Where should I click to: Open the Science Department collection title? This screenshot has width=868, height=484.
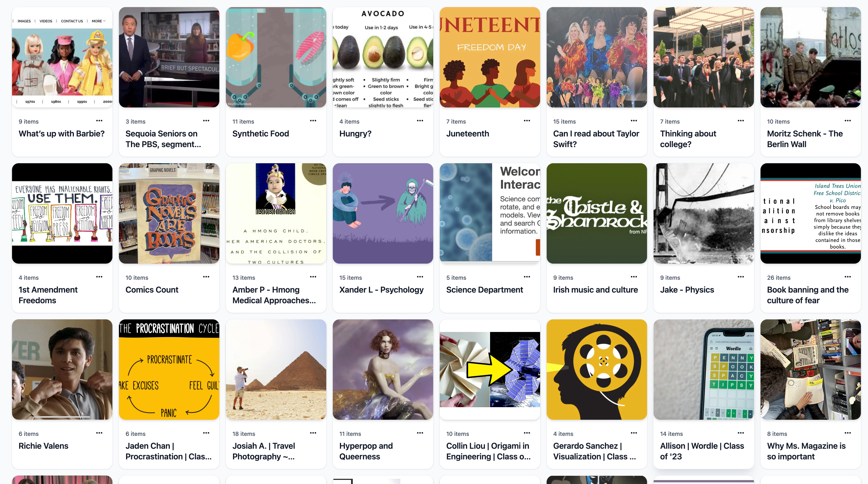[x=485, y=290]
